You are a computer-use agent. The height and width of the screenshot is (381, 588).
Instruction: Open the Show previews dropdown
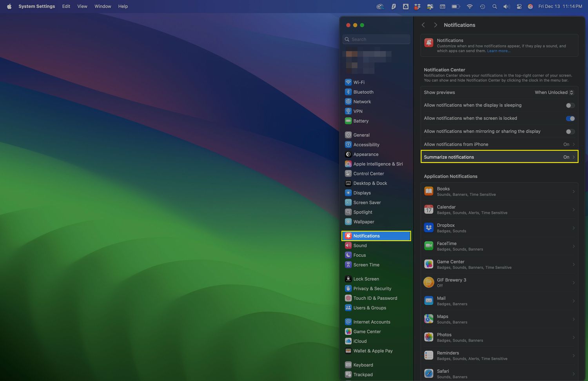554,93
